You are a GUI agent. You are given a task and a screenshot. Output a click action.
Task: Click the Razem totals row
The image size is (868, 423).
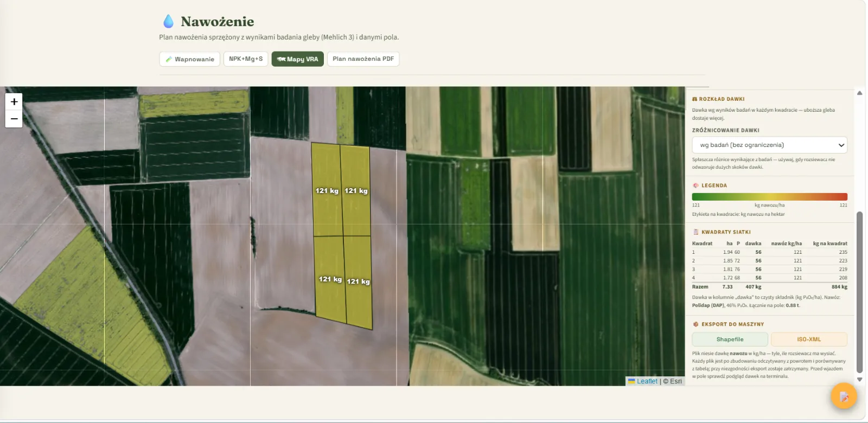coord(769,287)
